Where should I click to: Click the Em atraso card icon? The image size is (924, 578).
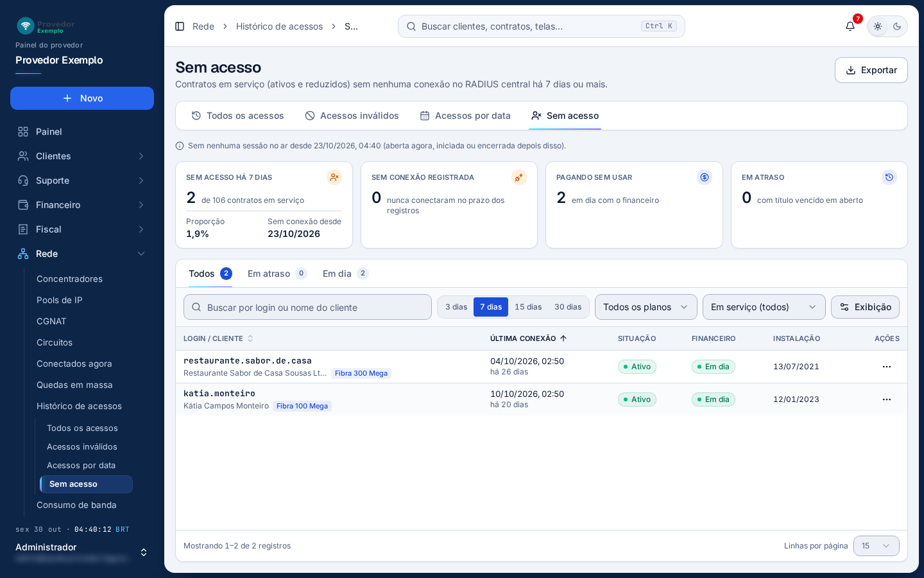889,177
